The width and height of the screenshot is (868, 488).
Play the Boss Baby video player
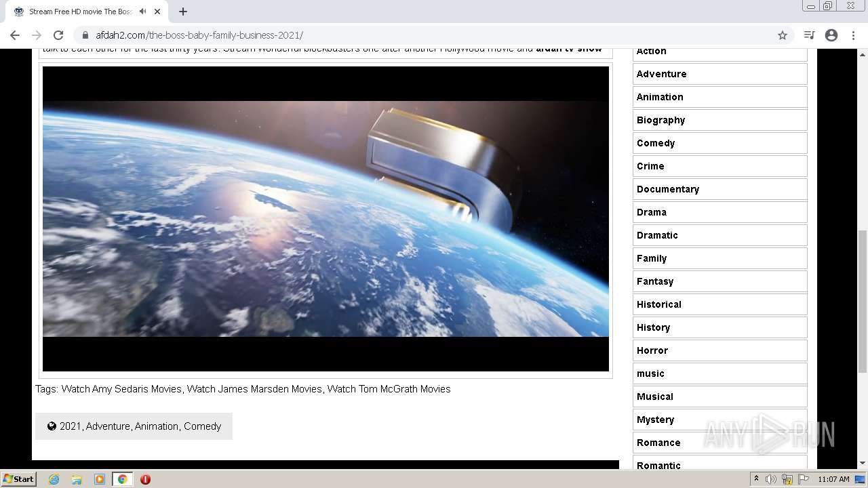click(325, 219)
